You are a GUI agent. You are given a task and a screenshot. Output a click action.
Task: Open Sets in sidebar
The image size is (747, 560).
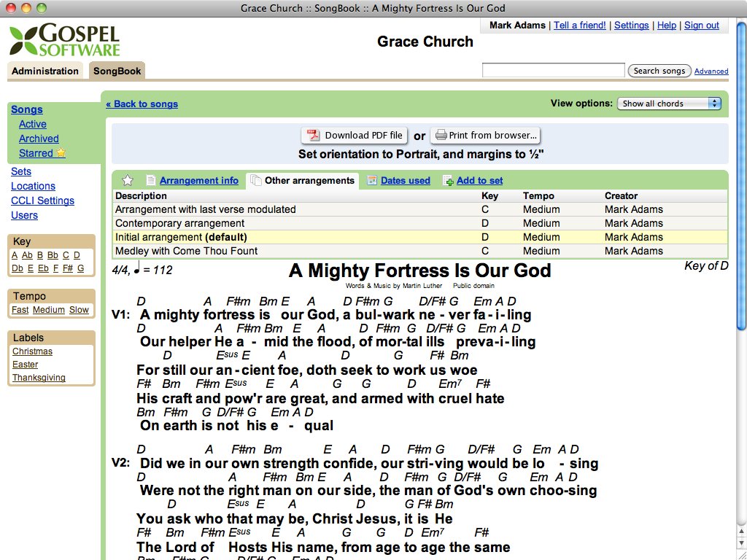coord(21,171)
